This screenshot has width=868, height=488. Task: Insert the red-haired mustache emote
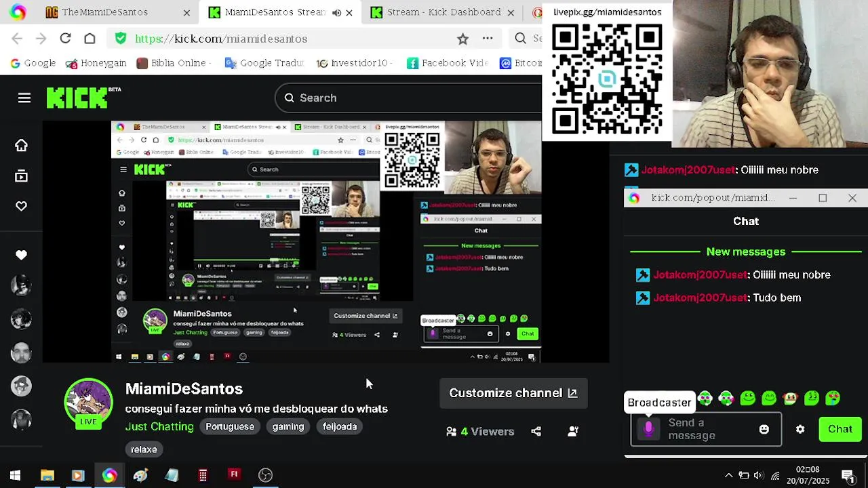[x=790, y=399]
